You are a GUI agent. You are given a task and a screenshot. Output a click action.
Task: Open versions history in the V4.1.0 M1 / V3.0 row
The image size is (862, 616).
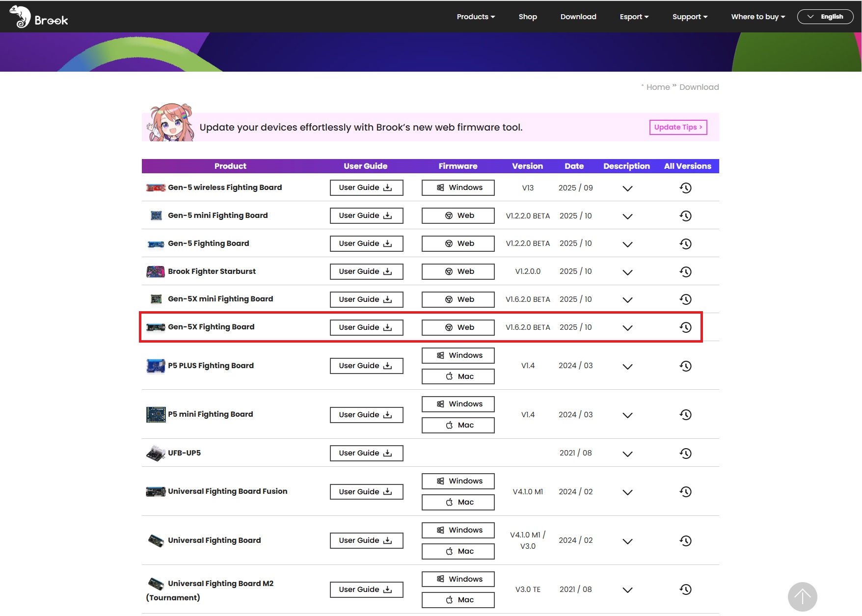[686, 541]
